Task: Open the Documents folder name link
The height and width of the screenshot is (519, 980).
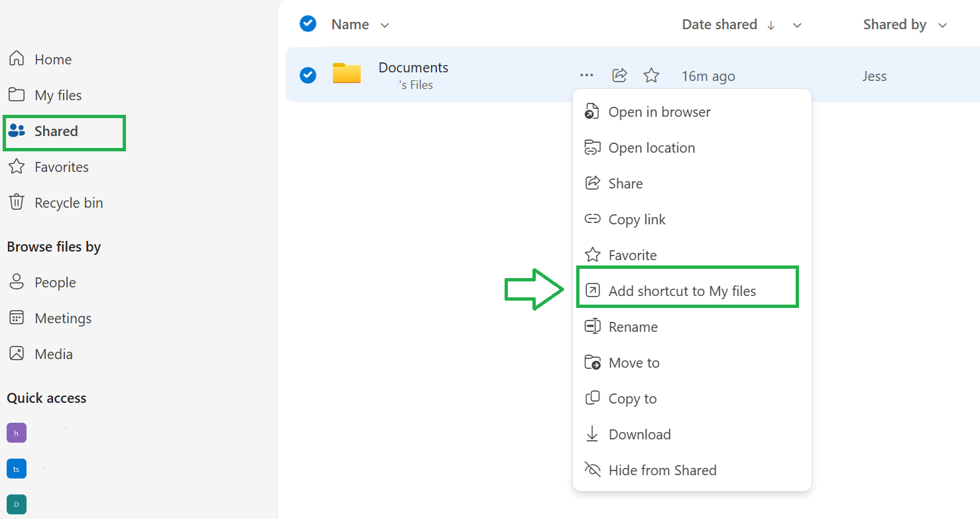Action: (x=413, y=67)
